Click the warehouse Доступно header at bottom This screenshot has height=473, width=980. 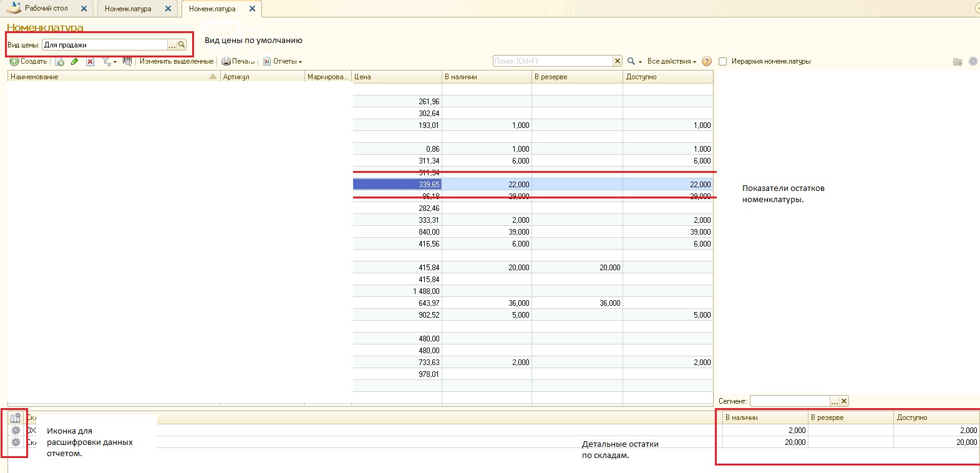[x=936, y=417]
